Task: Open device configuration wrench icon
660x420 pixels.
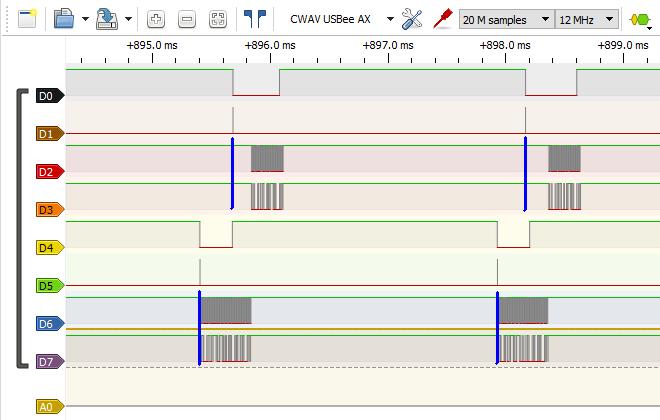Action: tap(412, 19)
